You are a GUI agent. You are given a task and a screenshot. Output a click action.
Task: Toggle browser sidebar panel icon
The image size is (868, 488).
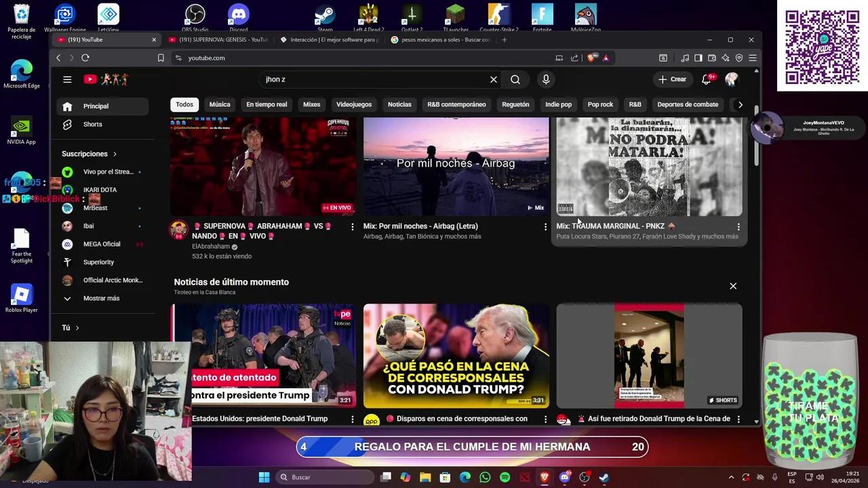698,58
